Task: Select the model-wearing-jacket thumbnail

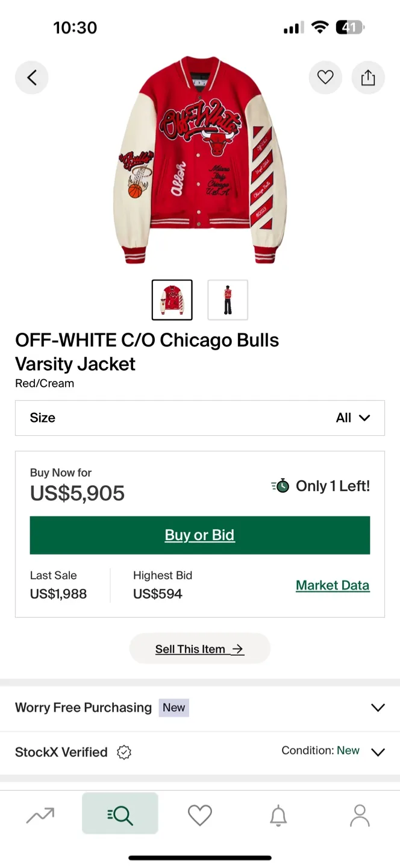Action: pos(227,300)
